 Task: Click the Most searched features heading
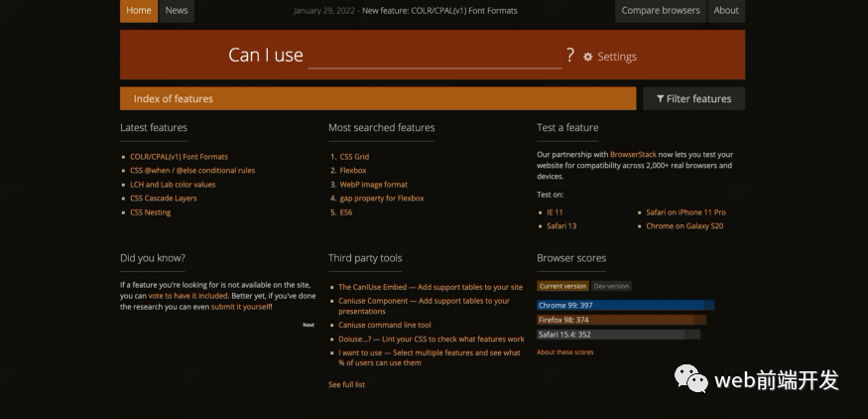pos(381,127)
